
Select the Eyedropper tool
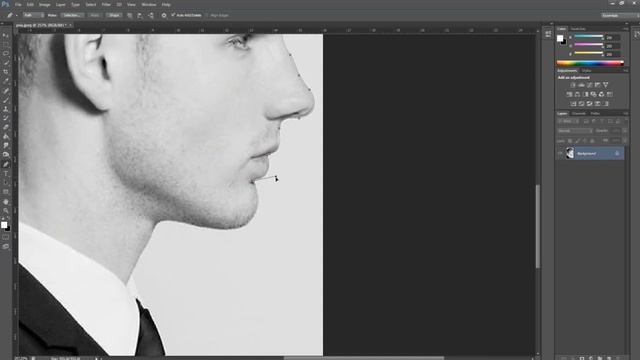[6, 81]
